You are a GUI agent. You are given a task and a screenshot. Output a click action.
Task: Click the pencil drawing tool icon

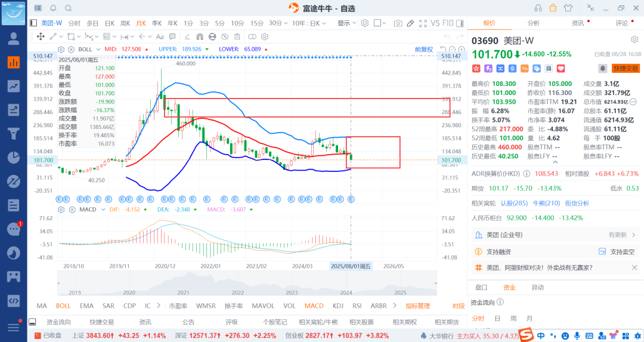point(410,23)
